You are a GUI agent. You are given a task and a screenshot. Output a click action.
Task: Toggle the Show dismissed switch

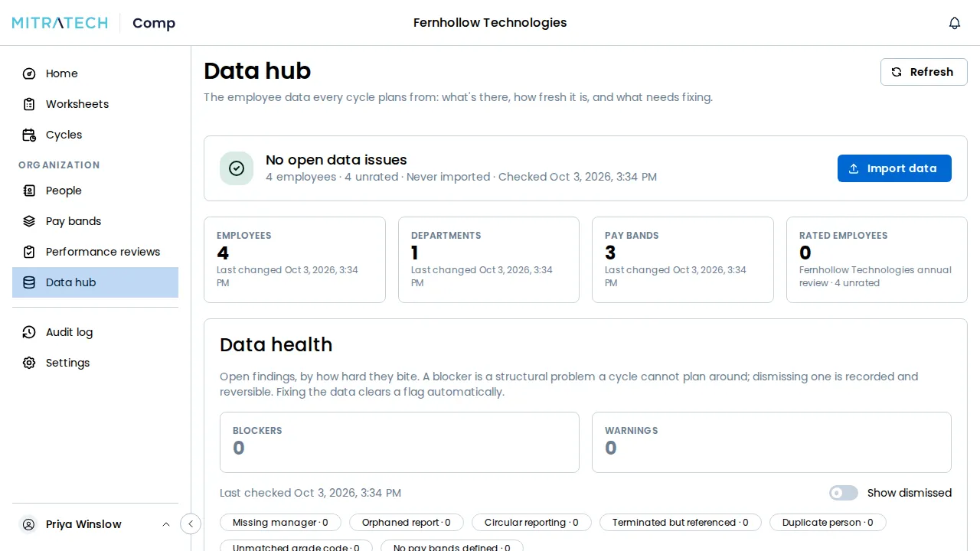coord(844,493)
